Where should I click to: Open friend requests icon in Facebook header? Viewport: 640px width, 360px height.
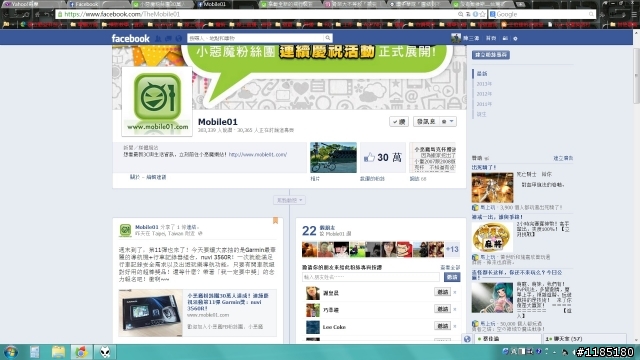158,38
